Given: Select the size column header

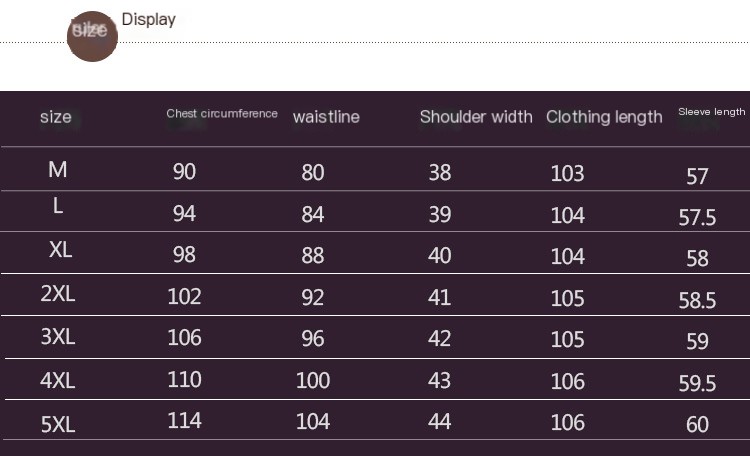Looking at the screenshot, I should coord(56,117).
